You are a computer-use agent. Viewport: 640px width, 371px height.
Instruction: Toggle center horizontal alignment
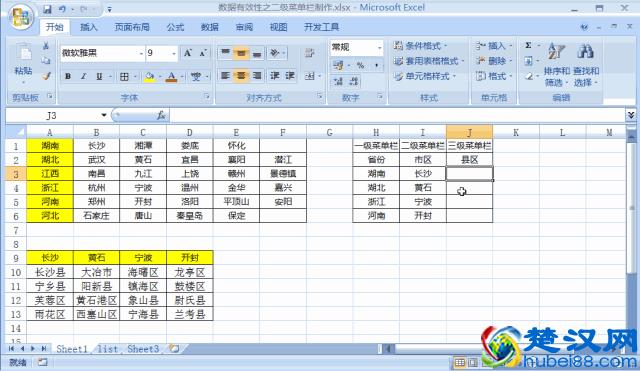tap(241, 76)
